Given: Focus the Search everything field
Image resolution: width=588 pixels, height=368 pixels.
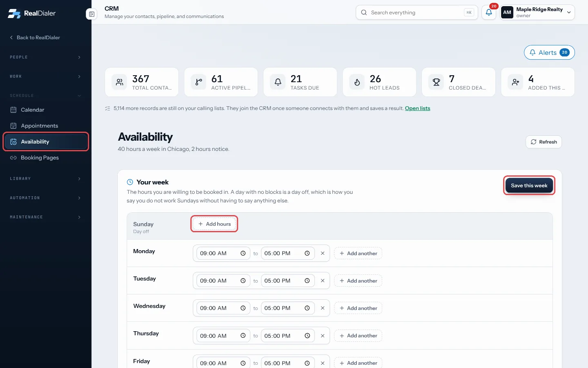Looking at the screenshot, I should 416,13.
